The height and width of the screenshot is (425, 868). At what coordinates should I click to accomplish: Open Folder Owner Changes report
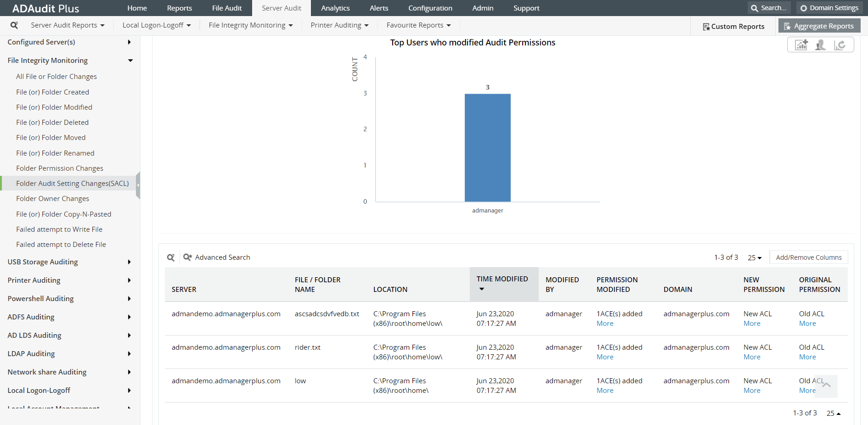53,199
